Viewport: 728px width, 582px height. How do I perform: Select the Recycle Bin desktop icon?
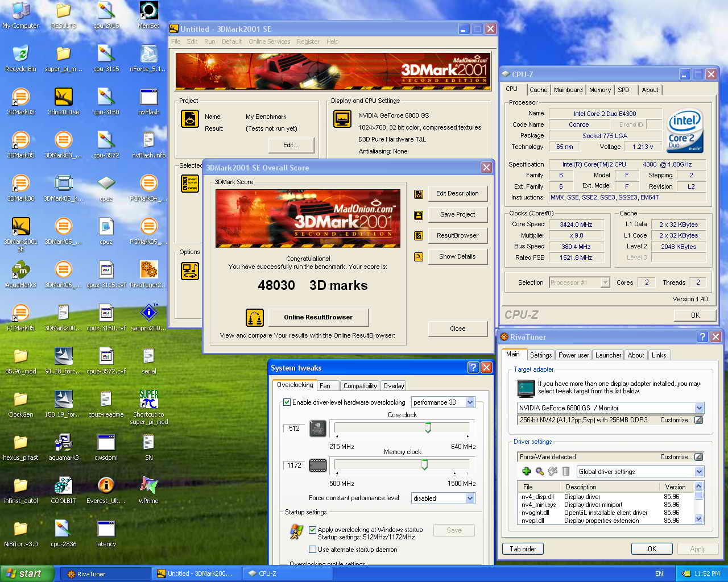[x=20, y=59]
